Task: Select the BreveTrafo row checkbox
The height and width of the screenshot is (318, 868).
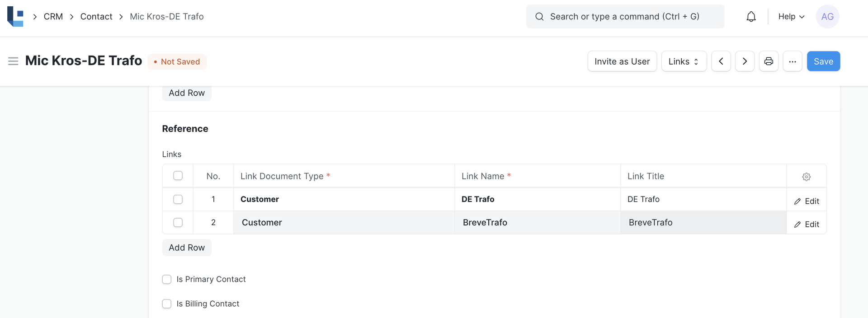Action: pos(178,223)
